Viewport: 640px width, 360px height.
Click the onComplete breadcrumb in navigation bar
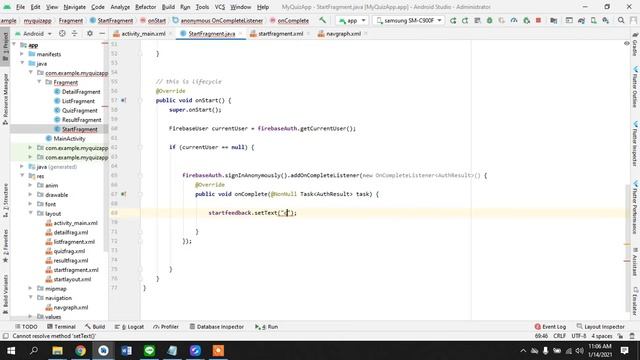point(293,20)
